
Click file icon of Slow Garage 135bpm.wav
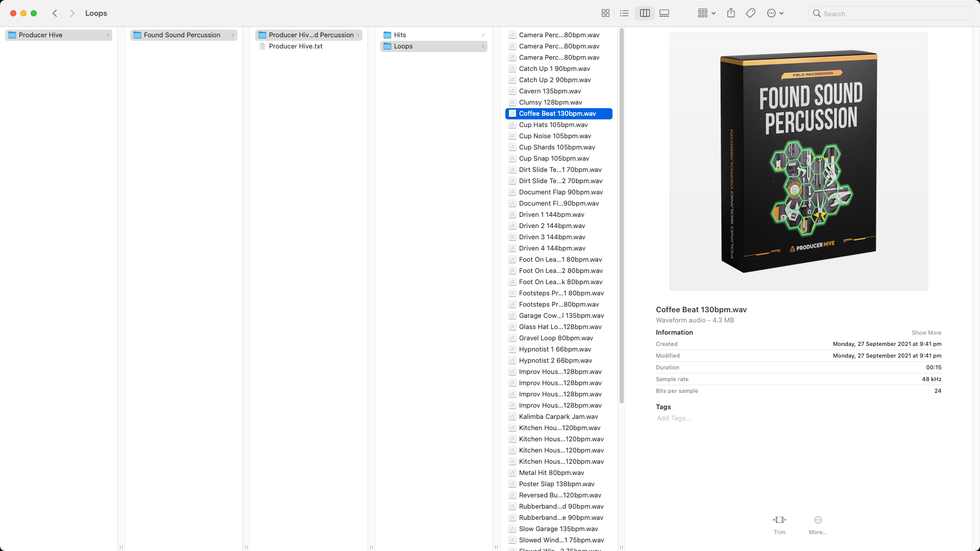coord(512,529)
